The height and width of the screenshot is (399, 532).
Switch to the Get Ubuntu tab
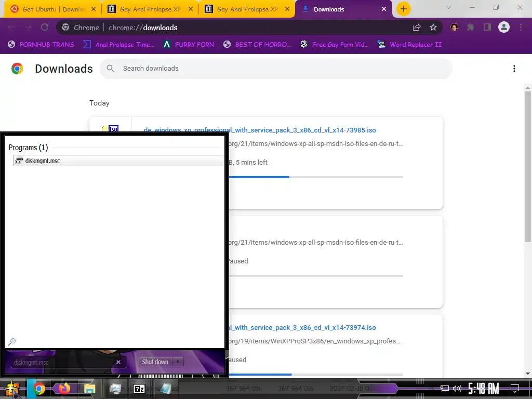[52, 9]
